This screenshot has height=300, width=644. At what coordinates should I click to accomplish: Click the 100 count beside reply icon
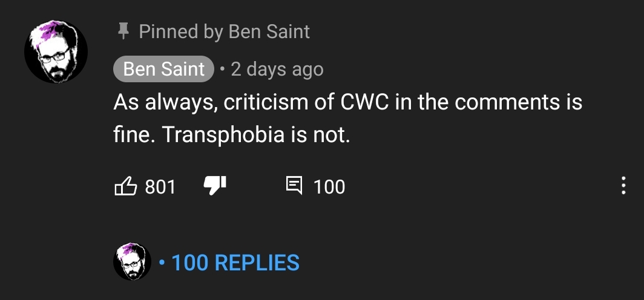coord(329,187)
